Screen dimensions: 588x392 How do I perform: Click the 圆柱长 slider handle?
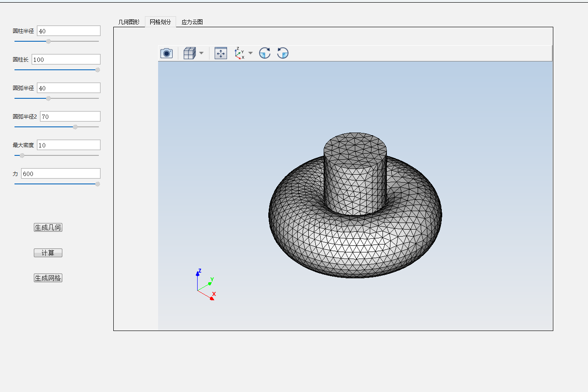click(x=97, y=70)
